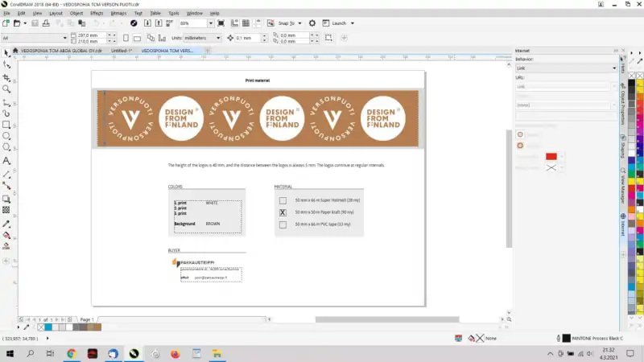Toggle Show grid icon
This screenshot has height=362, width=644.
246,23
